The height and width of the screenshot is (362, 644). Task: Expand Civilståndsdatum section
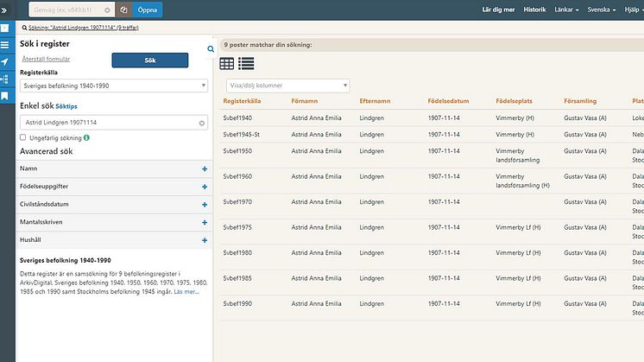coord(114,204)
